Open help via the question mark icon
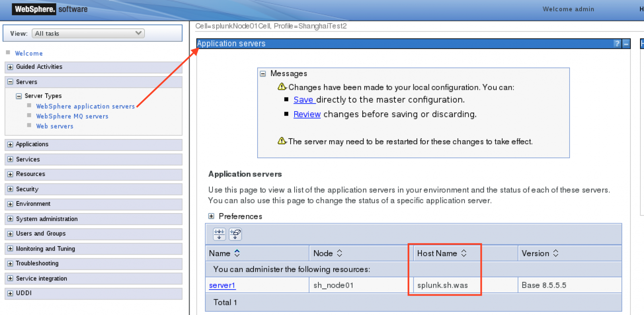644x315 pixels. click(x=617, y=44)
